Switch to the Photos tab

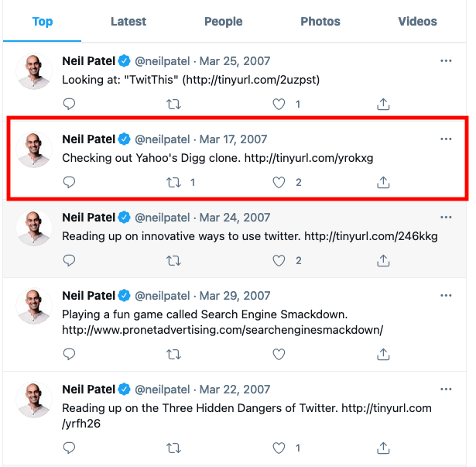pyautogui.click(x=320, y=22)
